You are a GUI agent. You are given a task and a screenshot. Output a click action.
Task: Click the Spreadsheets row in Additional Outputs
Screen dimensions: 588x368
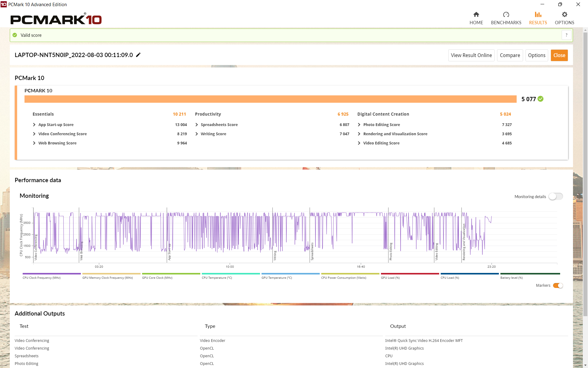[27, 356]
